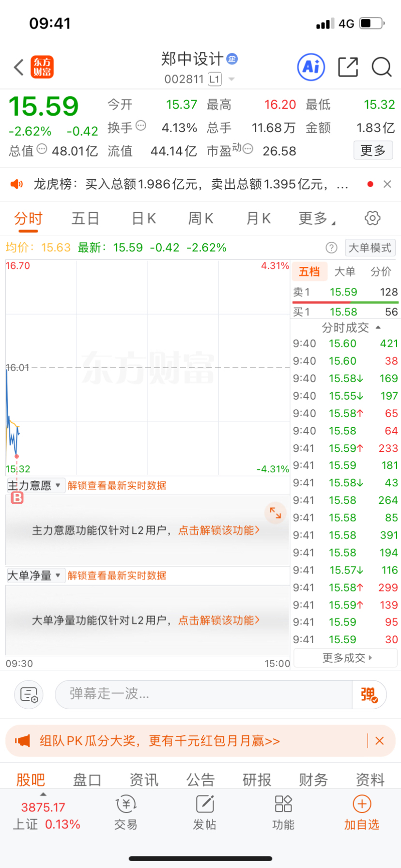
Task: Open chart settings gear icon
Action: 372,218
